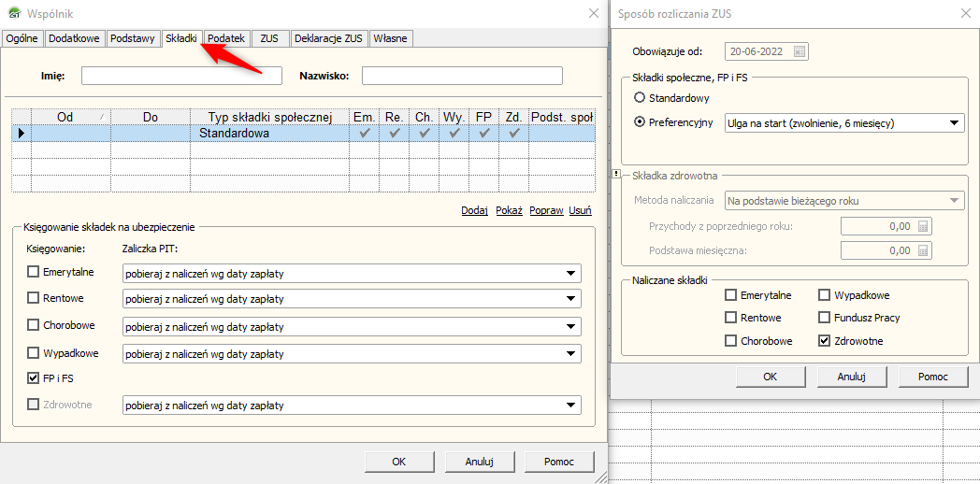Click the Popraw link
This screenshot has width=980, height=484.
(546, 210)
